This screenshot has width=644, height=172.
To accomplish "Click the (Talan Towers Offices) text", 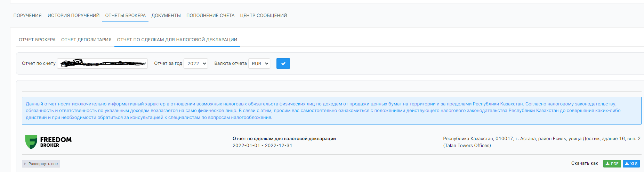I will click(467, 146).
